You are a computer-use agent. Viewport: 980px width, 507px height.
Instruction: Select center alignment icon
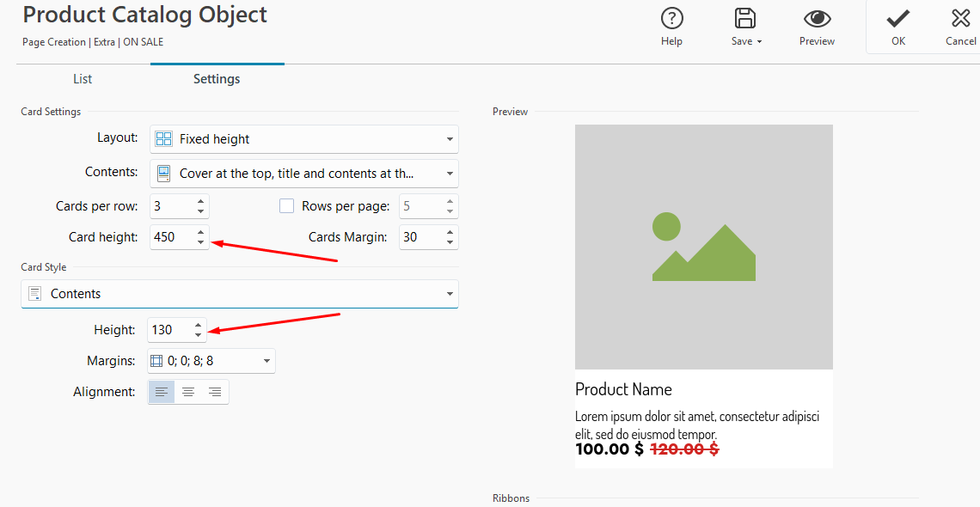point(188,392)
